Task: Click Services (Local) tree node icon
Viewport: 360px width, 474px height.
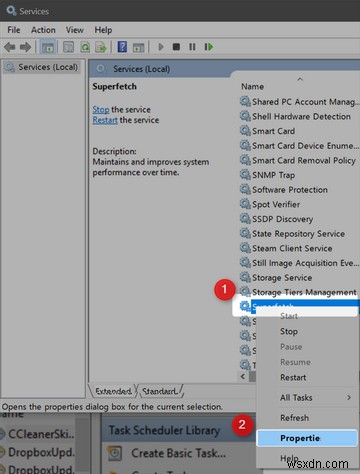Action: tap(10, 67)
